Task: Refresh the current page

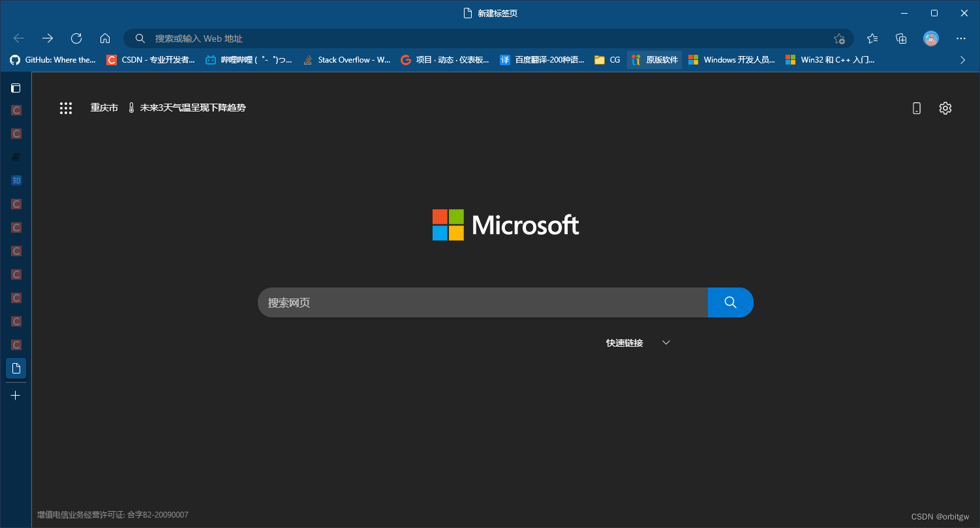Action: [x=76, y=38]
